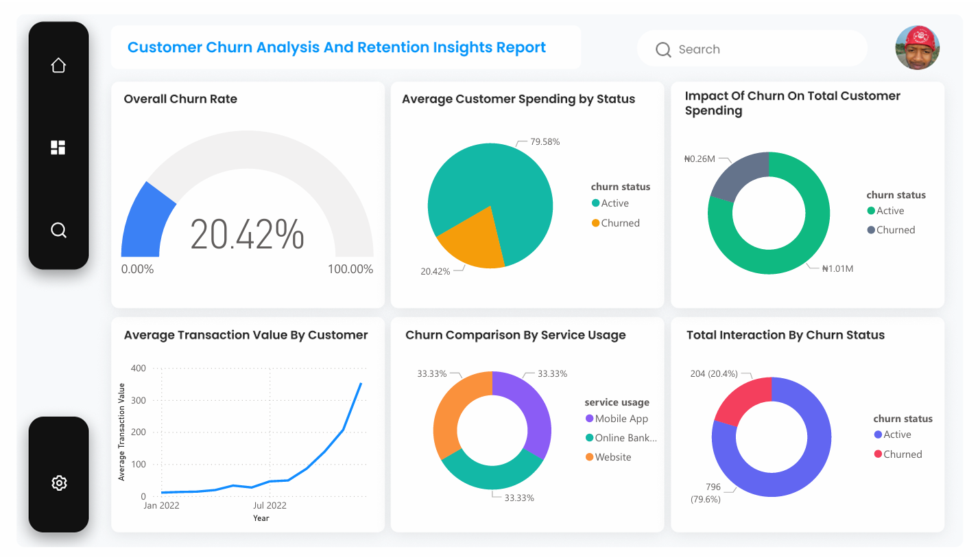Viewport: 980px width, 558px height.
Task: Select Mobile App legend item
Action: point(617,419)
